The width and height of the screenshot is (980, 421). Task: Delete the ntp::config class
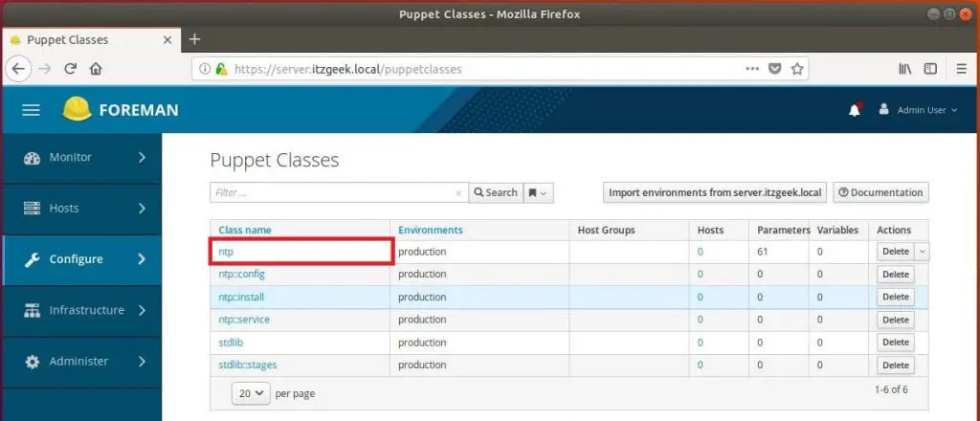pos(896,275)
